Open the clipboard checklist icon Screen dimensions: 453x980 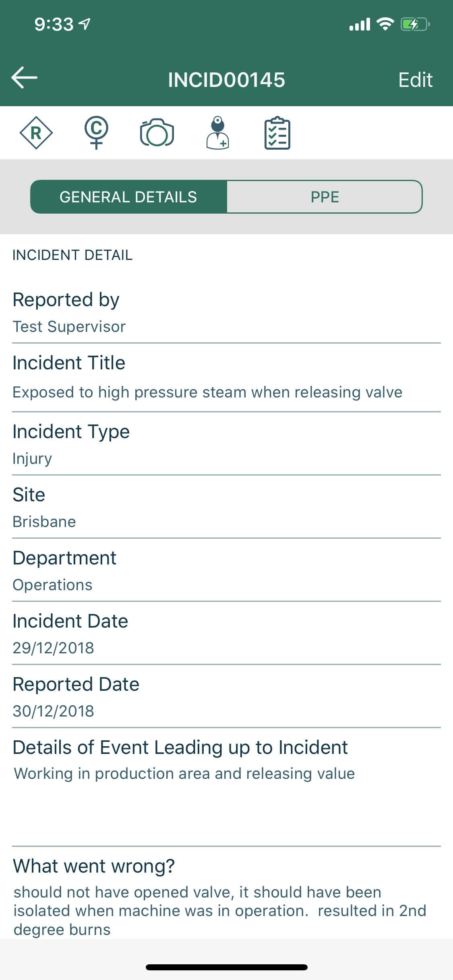277,134
